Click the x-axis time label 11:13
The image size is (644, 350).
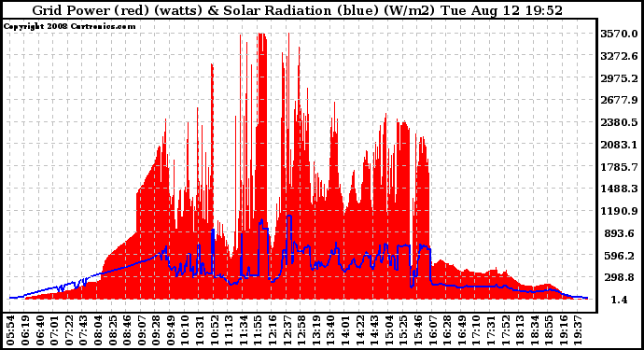coord(230,330)
